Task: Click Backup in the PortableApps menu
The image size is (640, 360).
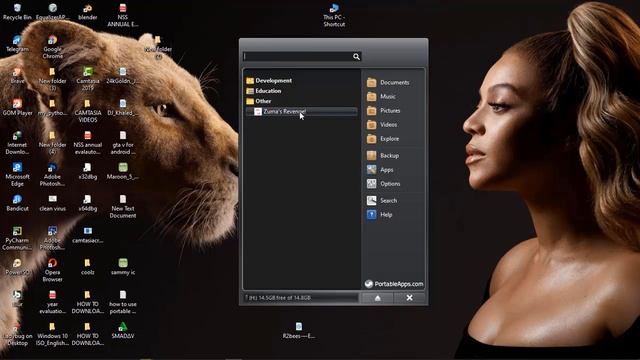Action: coord(383,156)
